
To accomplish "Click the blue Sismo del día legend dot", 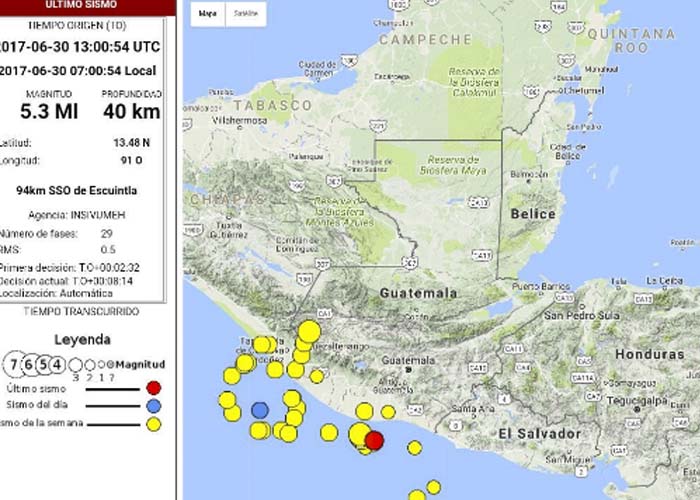I will click(153, 406).
